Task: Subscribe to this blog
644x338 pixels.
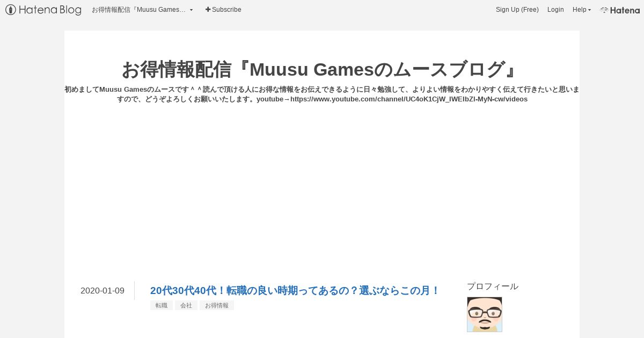Action: pyautogui.click(x=223, y=10)
